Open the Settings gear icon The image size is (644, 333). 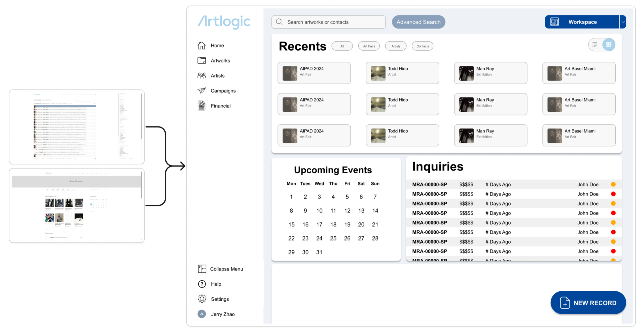pyautogui.click(x=202, y=299)
